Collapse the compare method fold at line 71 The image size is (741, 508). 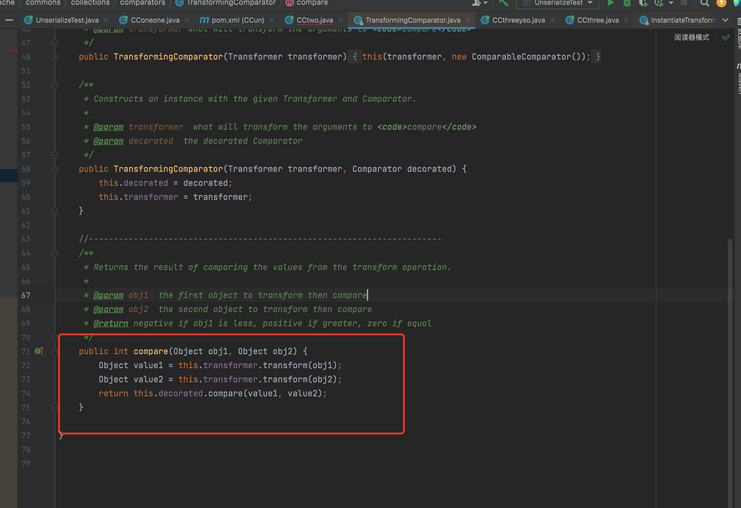click(55, 351)
